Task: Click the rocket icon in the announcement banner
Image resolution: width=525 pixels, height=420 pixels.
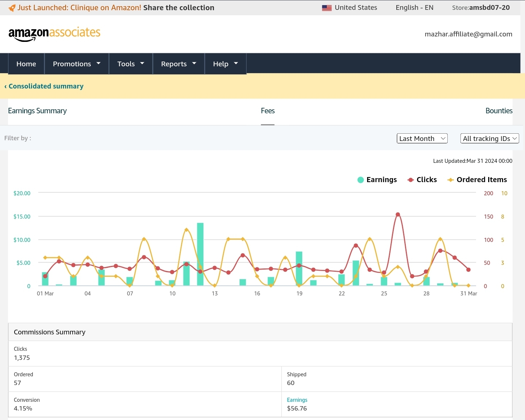Action: click(x=12, y=8)
